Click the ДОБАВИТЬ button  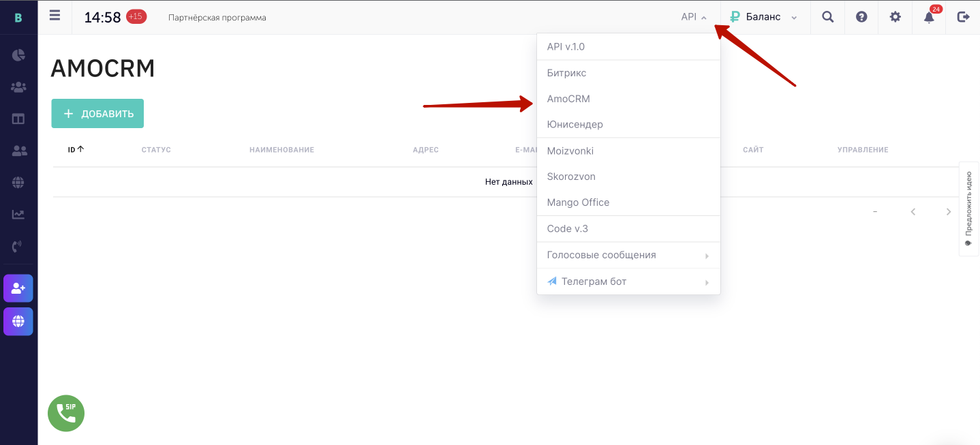(97, 114)
